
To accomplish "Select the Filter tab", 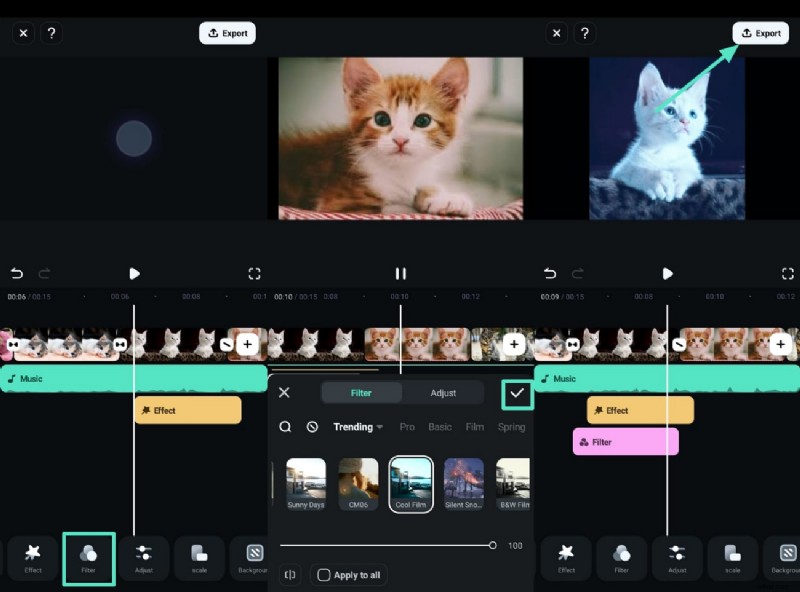I will pos(362,392).
